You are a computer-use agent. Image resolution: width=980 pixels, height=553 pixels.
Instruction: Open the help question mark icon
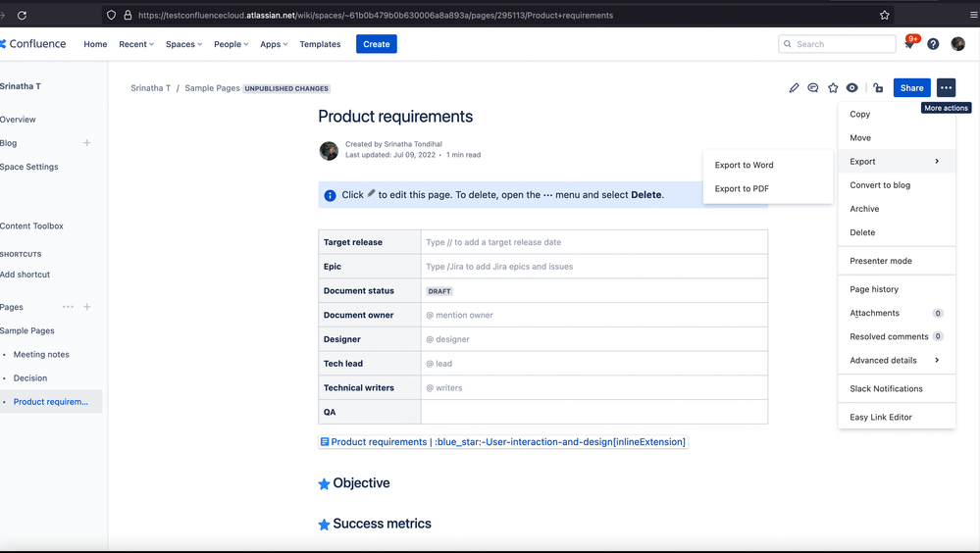[x=933, y=44]
